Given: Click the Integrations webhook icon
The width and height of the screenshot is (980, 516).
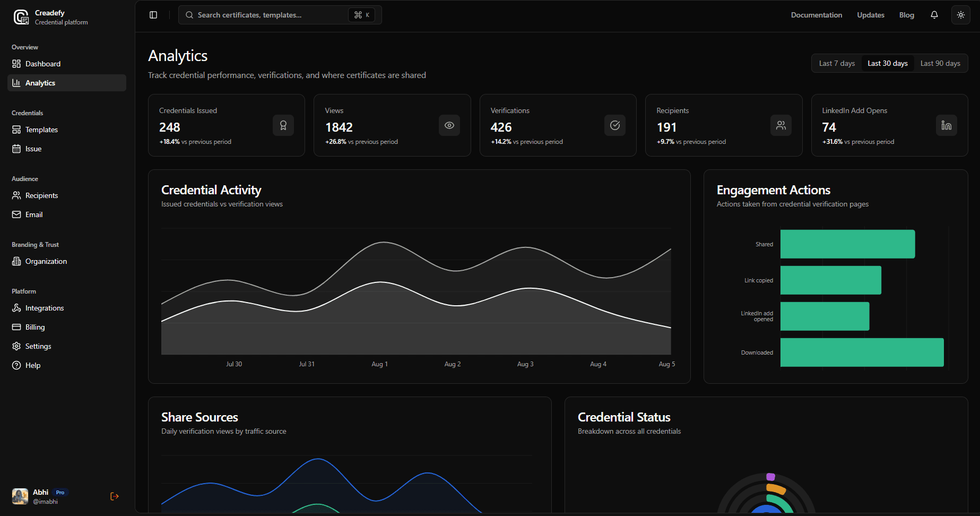Looking at the screenshot, I should (x=16, y=308).
